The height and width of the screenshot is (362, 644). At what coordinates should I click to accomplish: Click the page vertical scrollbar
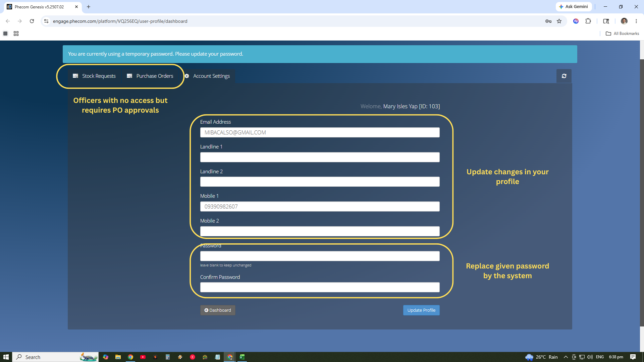[642, 193]
